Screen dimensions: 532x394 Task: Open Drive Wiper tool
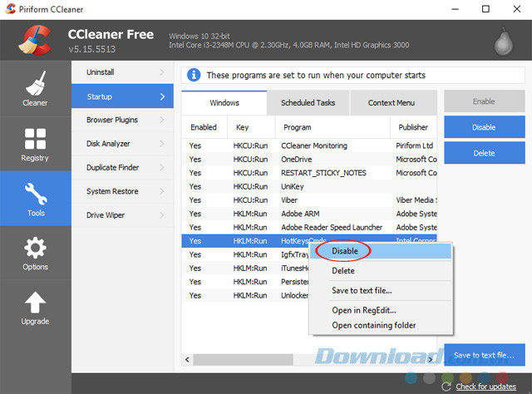click(122, 214)
